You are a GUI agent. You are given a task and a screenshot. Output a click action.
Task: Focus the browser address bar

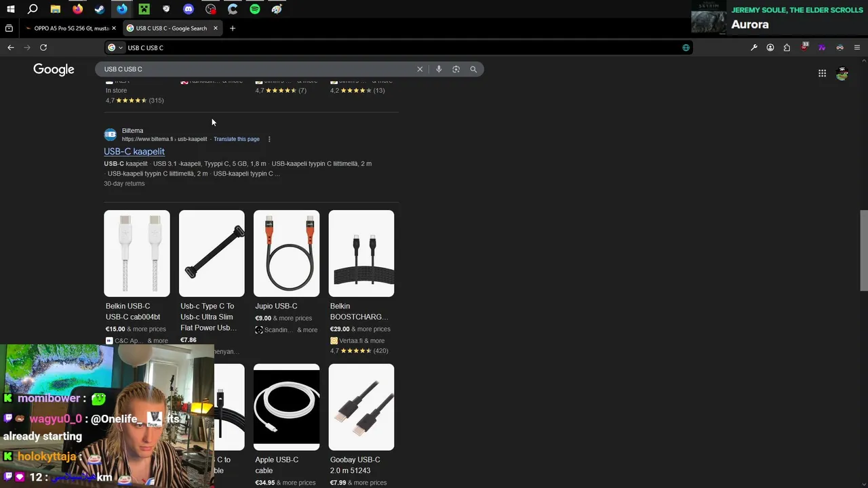tap(400, 47)
